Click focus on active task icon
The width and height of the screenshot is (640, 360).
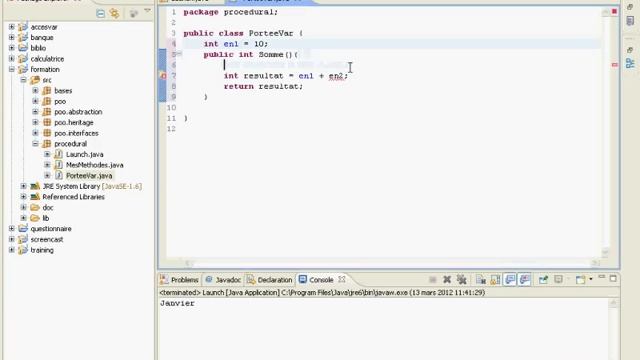[133, 13]
